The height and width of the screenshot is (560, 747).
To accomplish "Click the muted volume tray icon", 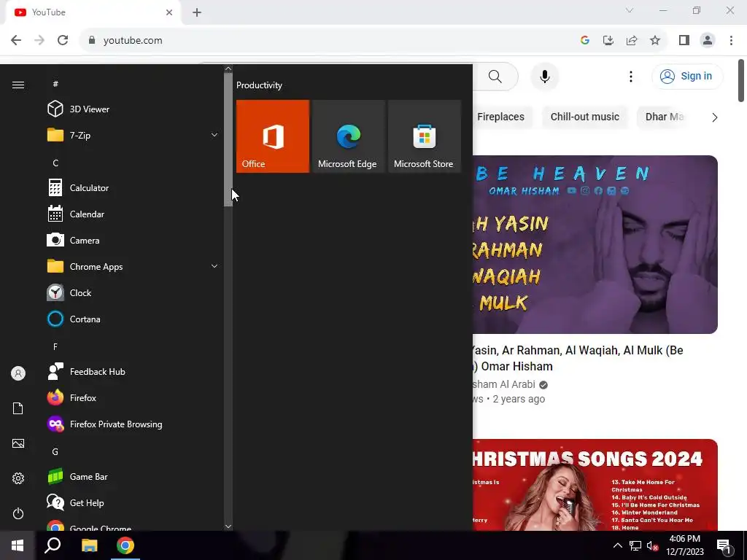I will (x=653, y=545).
